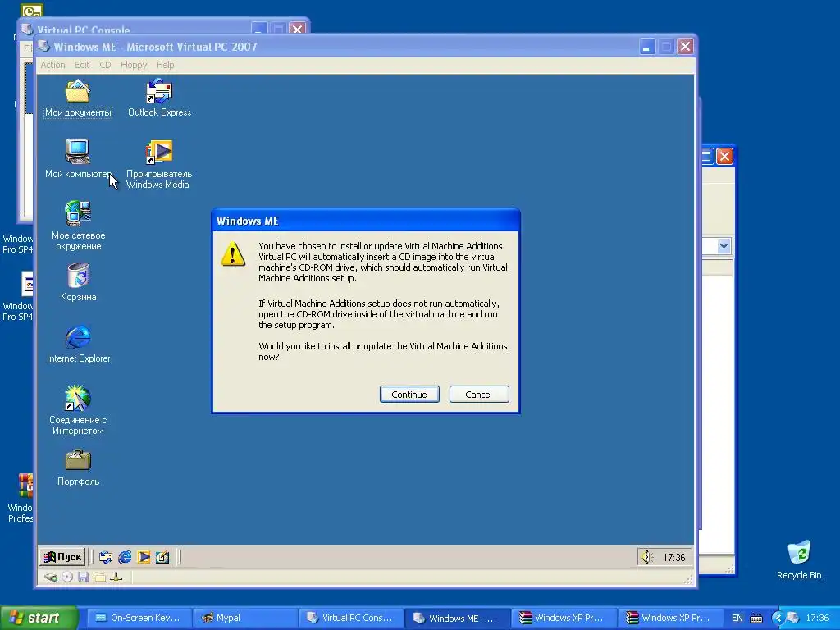Click the guest volume speaker tray icon

click(646, 557)
